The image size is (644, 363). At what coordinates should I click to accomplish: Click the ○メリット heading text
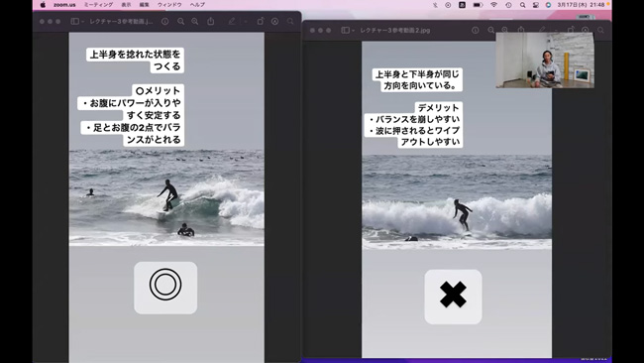(159, 90)
